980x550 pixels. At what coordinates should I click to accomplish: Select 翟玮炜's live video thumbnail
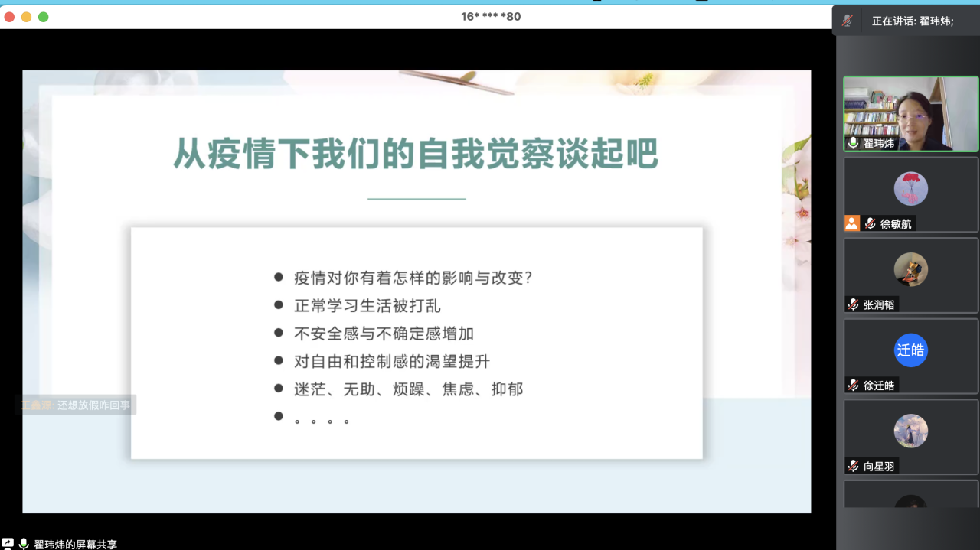(x=910, y=113)
